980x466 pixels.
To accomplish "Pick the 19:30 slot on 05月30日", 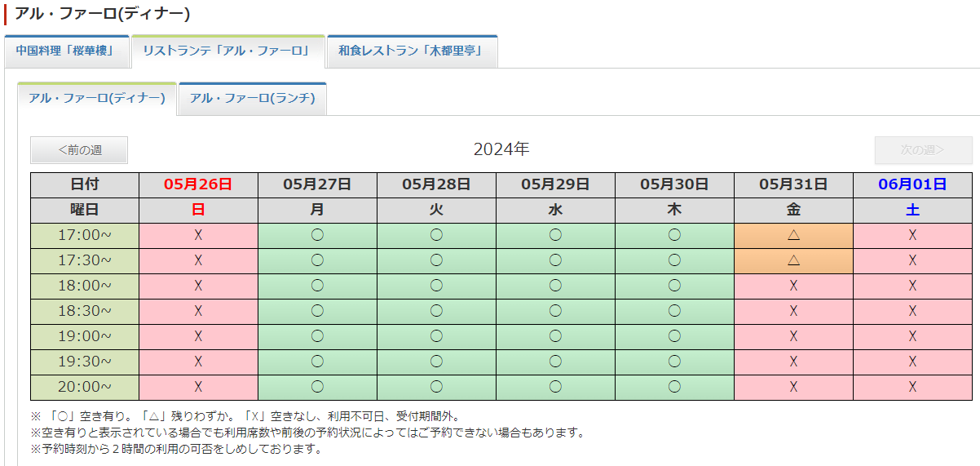I will coord(674,362).
